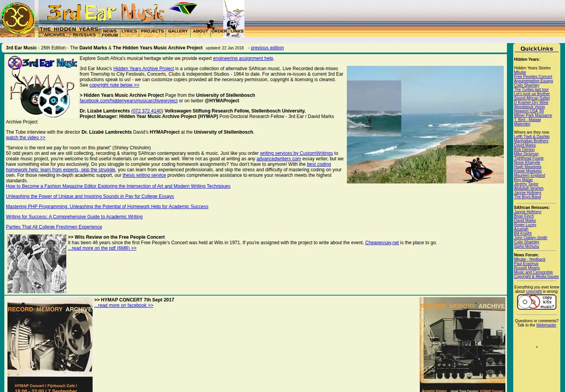Open the beach surf collage photo

[425, 125]
